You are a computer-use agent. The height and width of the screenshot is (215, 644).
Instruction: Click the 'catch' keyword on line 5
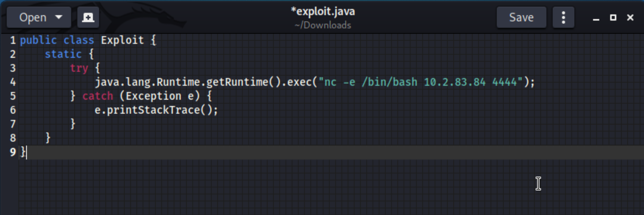(98, 96)
